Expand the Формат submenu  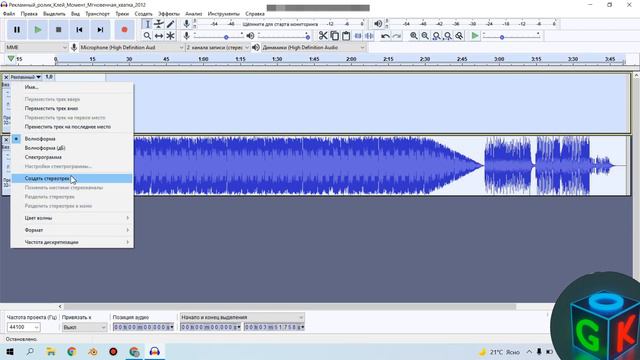click(72, 230)
